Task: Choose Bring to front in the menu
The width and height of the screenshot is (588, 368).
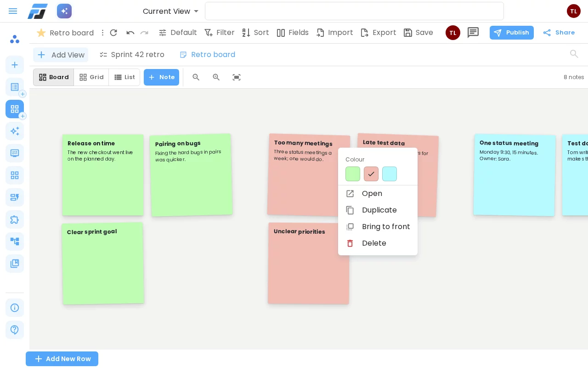Action: tap(378, 227)
